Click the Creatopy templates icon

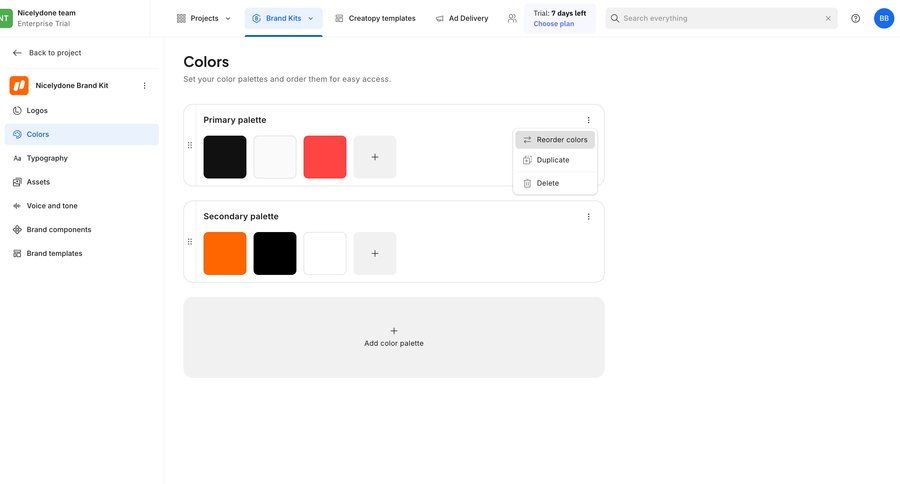tap(339, 18)
